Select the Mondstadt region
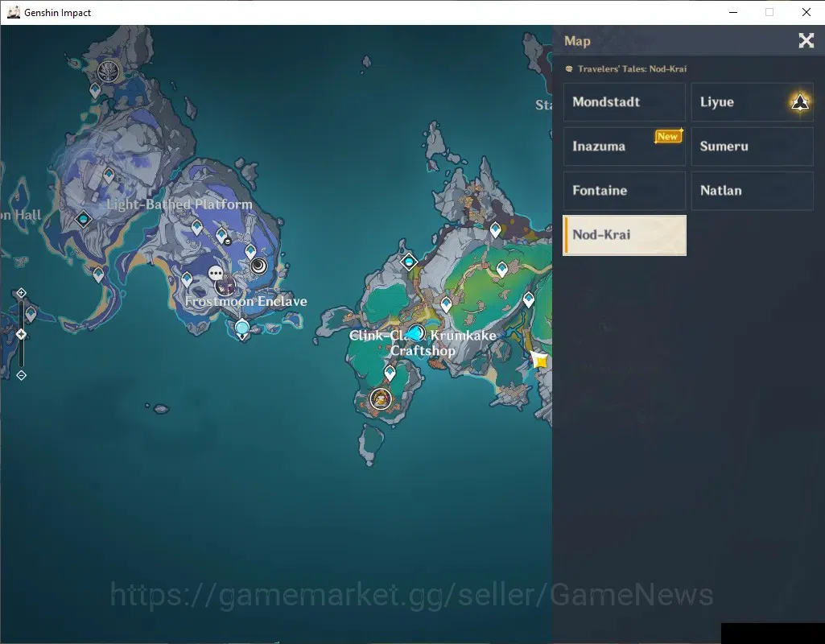The height and width of the screenshot is (644, 825). (625, 102)
